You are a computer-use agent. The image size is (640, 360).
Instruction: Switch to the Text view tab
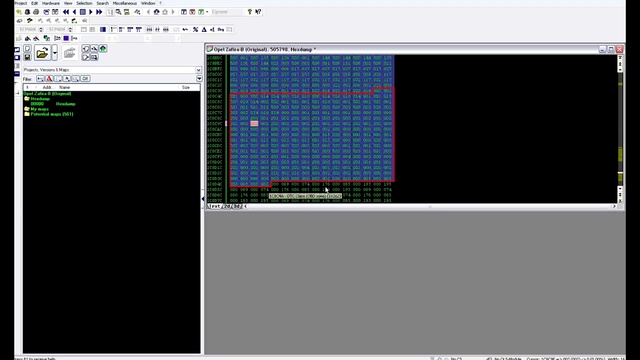[x=214, y=206]
